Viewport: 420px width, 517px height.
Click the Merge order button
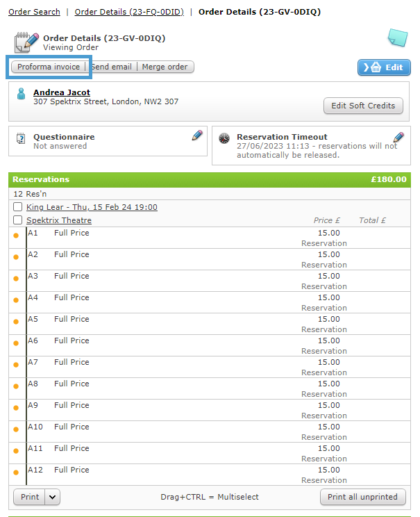[165, 67]
